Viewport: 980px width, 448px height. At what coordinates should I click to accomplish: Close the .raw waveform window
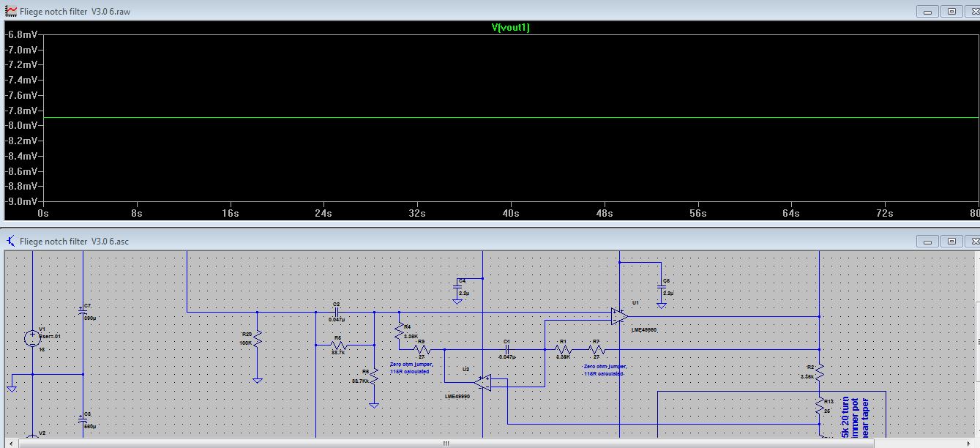(x=972, y=12)
